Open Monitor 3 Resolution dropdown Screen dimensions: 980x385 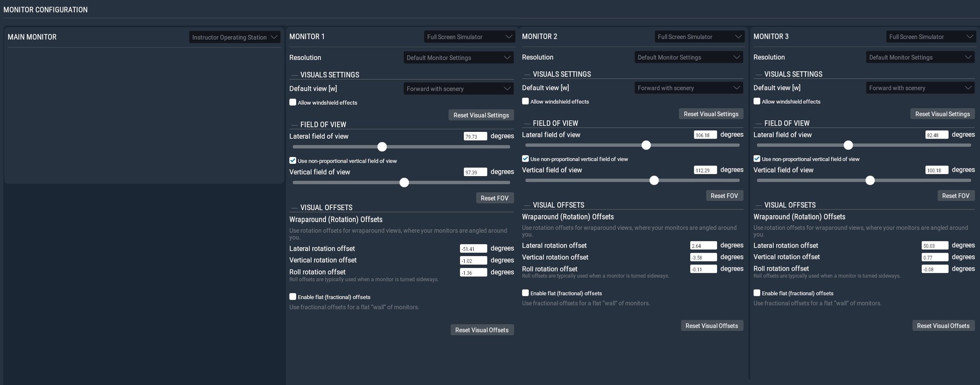click(920, 57)
